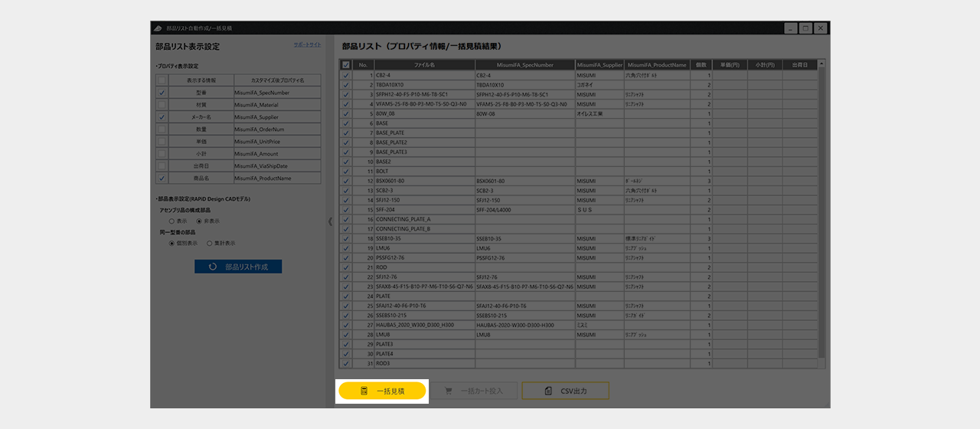Open the サポートサイト link
Screen dimensions: 980x429
307,45
